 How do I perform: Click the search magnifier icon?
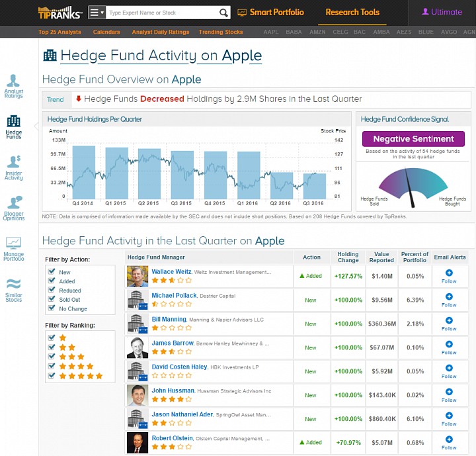click(223, 13)
